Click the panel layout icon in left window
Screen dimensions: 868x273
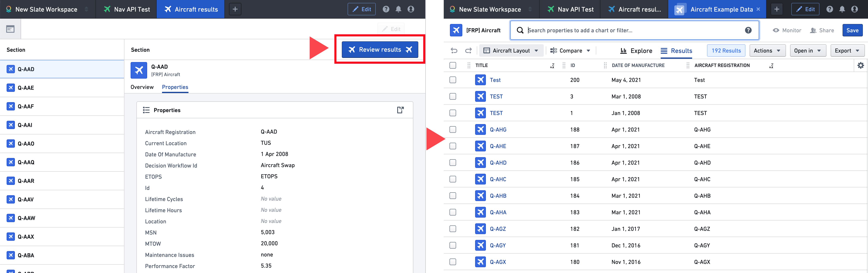[11, 29]
